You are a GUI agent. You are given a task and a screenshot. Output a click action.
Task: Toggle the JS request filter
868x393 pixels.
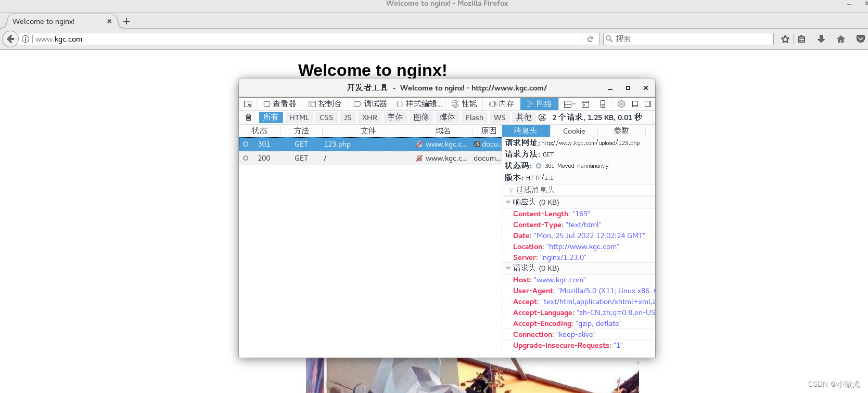(348, 117)
